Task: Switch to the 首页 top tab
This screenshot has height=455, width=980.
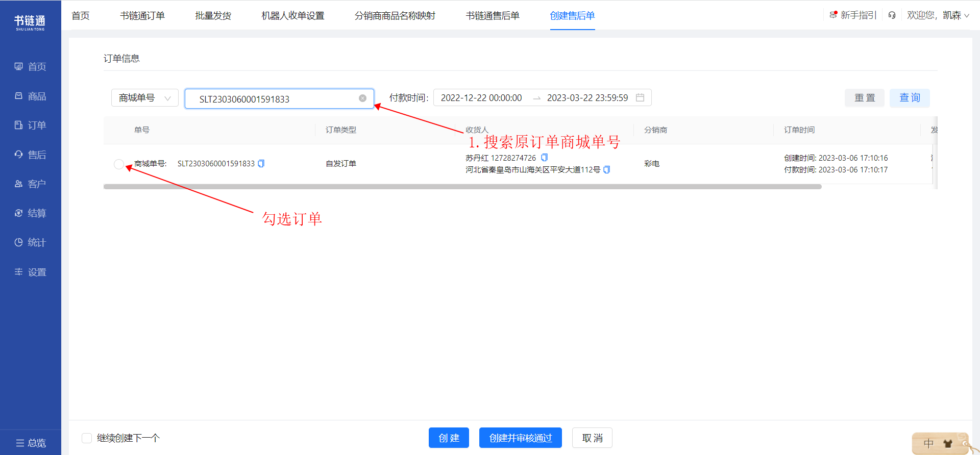Action: pyautogui.click(x=81, y=16)
